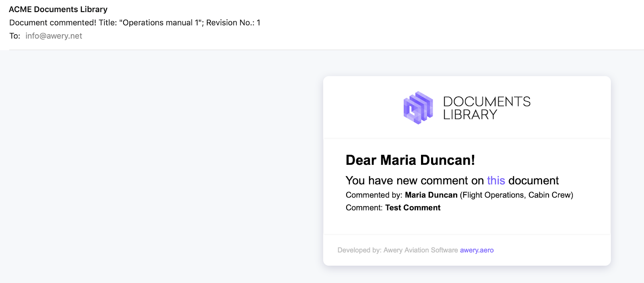Visit the awery.aero link
Viewport: 644px width, 283px height.
(x=477, y=250)
